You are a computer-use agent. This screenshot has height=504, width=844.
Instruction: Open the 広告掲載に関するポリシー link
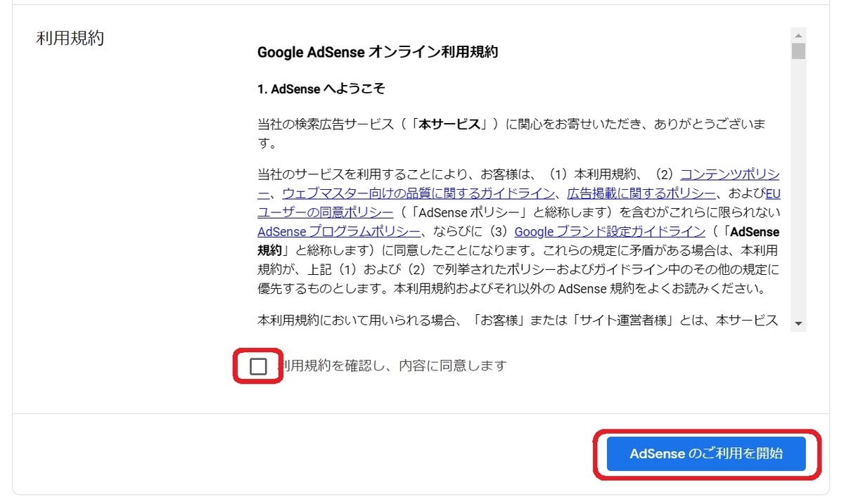coord(641,193)
